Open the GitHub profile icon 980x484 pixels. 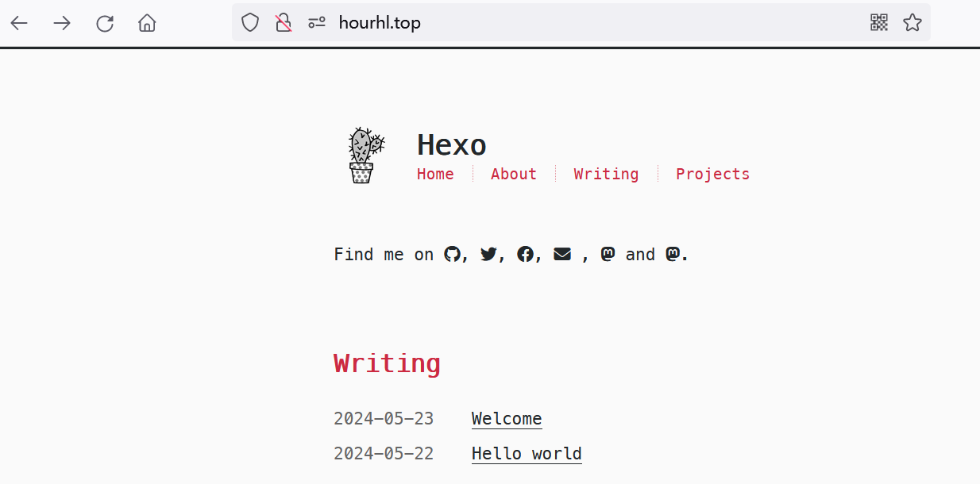point(453,254)
